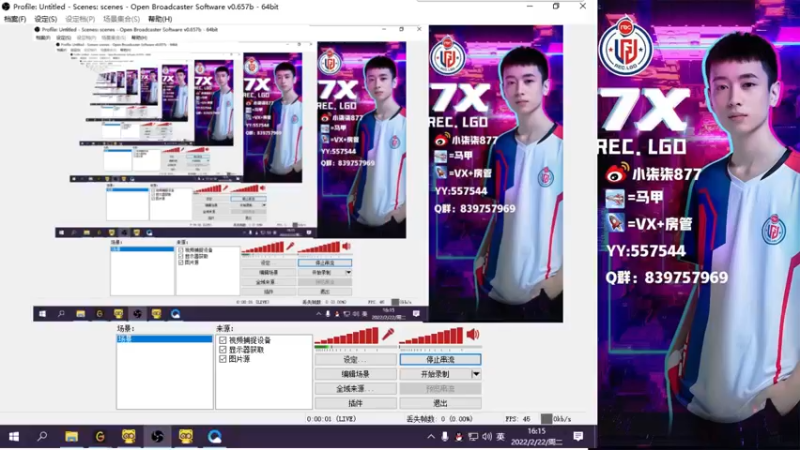Select the highlighted 场景 entry in scenes list

164,339
